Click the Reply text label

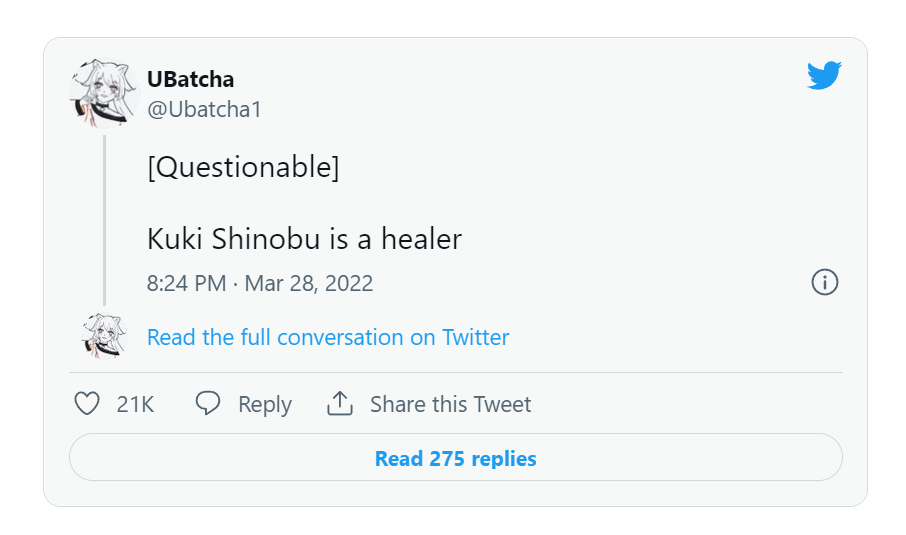click(265, 404)
